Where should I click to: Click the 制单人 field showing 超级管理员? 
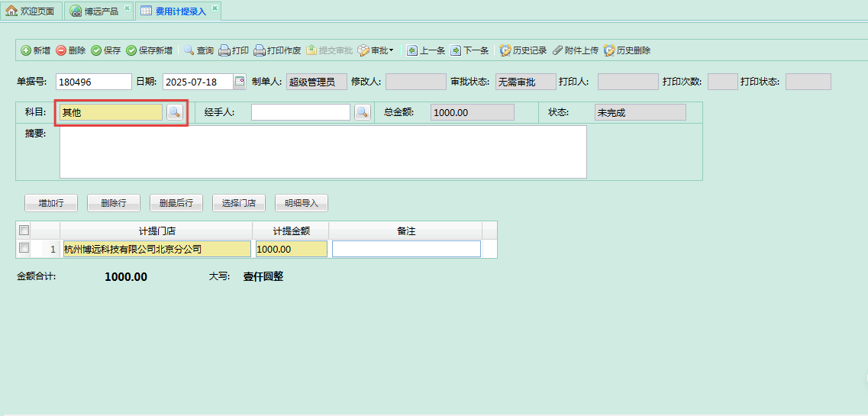pos(317,82)
